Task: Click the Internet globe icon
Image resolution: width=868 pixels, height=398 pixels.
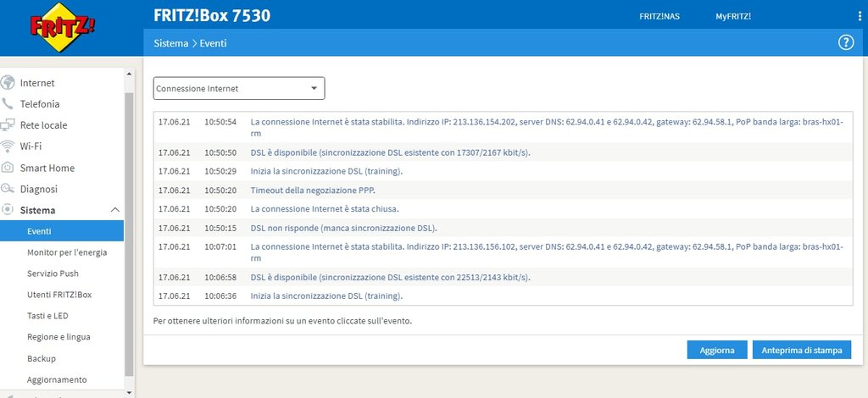Action: click(8, 83)
